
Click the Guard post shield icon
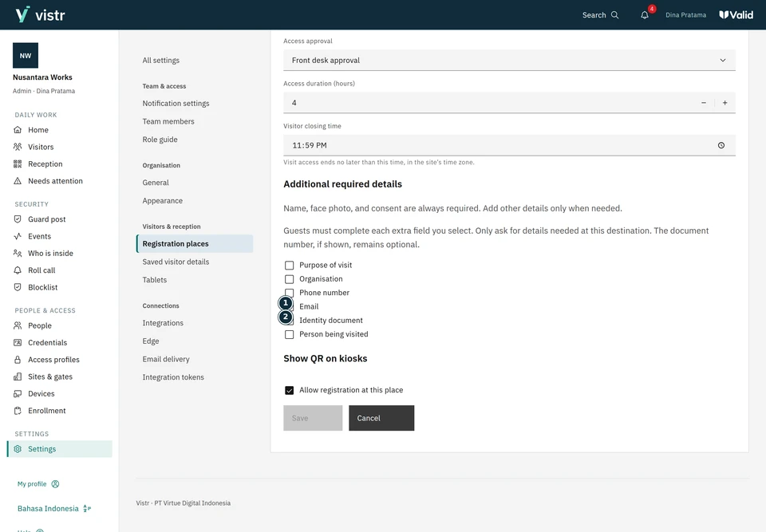tap(18, 219)
